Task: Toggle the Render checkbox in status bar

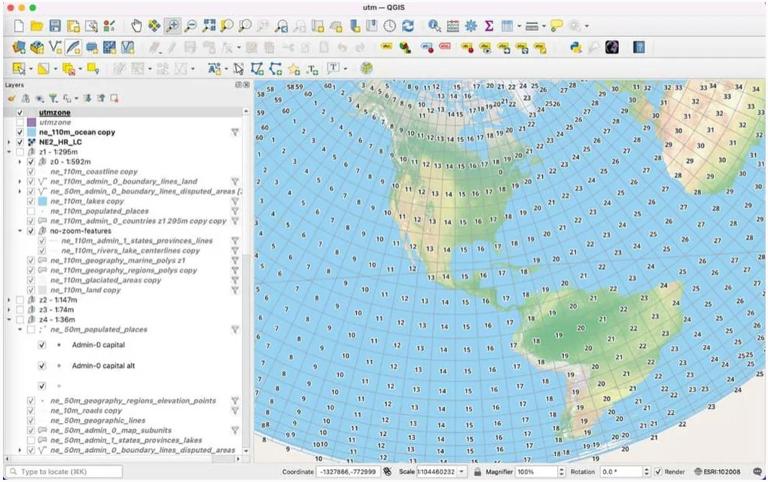Action: (658, 472)
